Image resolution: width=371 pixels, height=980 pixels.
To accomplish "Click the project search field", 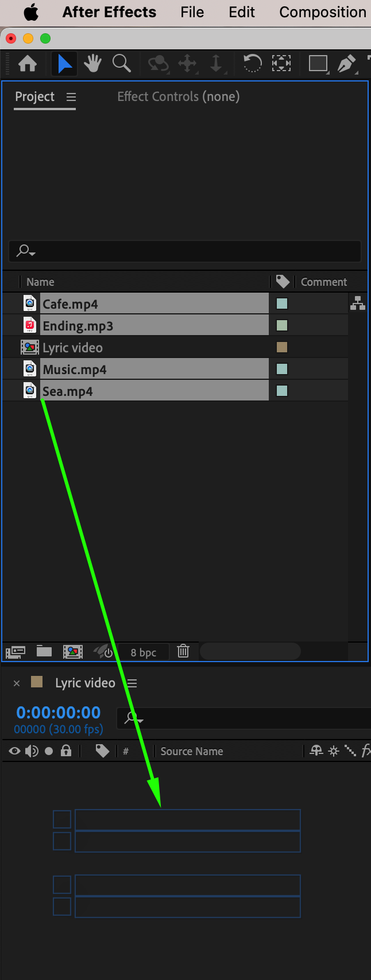I will [190, 251].
